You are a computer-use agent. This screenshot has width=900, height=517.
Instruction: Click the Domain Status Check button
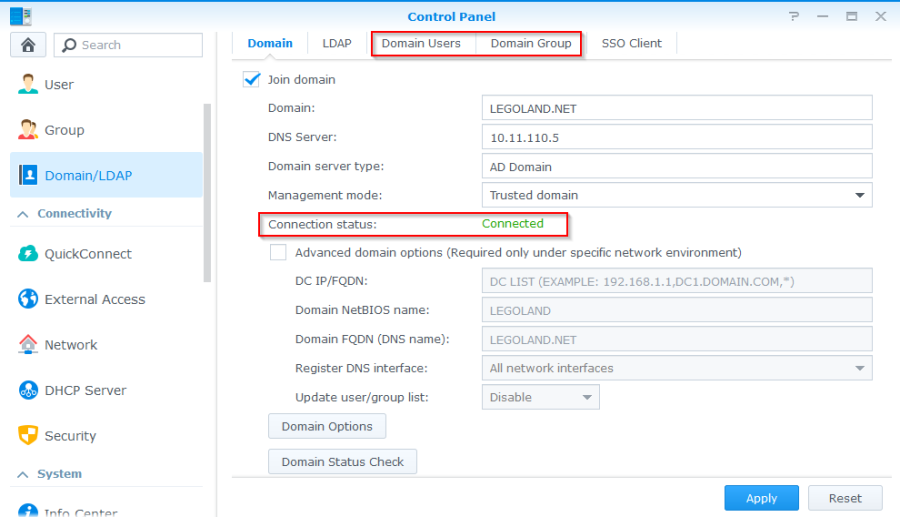pyautogui.click(x=342, y=462)
